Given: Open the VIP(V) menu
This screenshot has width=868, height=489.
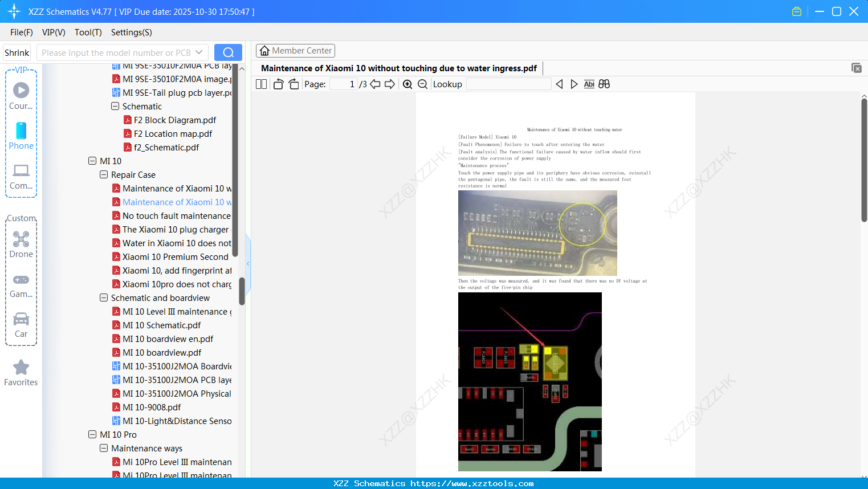Looking at the screenshot, I should pyautogui.click(x=54, y=32).
